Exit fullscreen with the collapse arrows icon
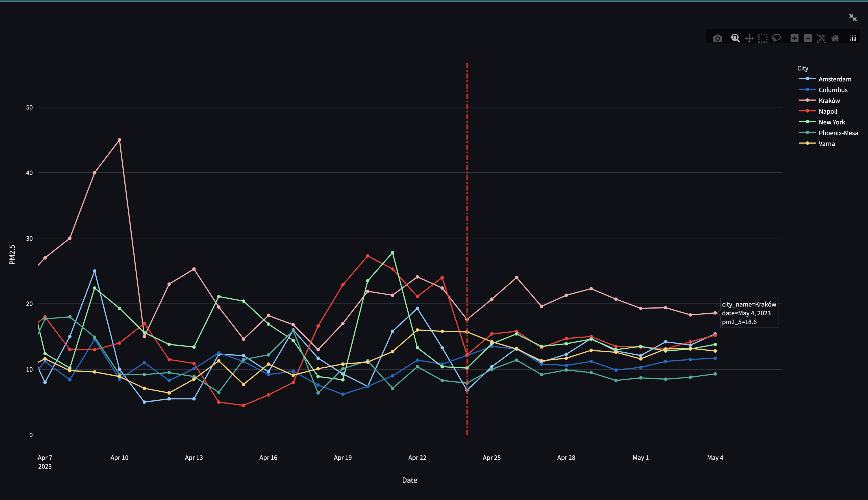The height and width of the screenshot is (500, 868). [x=853, y=18]
